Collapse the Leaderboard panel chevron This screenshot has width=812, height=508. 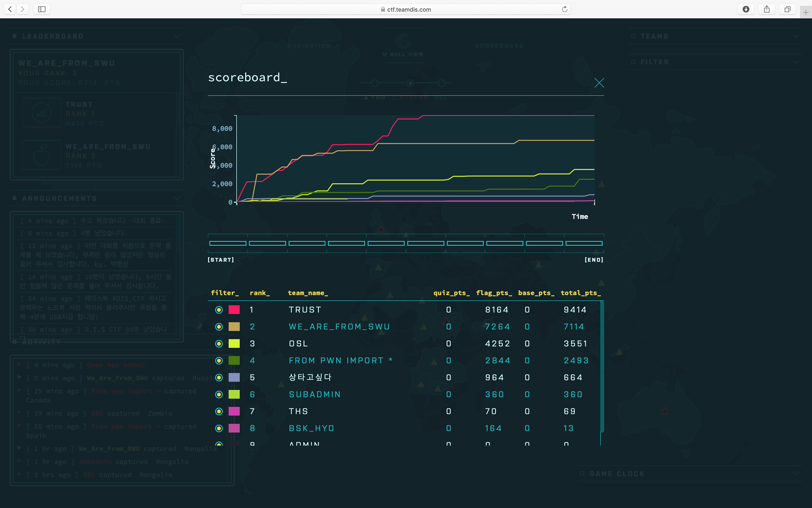(x=177, y=36)
